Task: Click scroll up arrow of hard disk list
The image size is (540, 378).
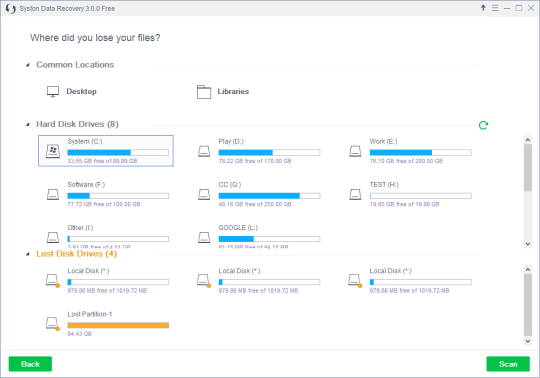Action: [528, 140]
